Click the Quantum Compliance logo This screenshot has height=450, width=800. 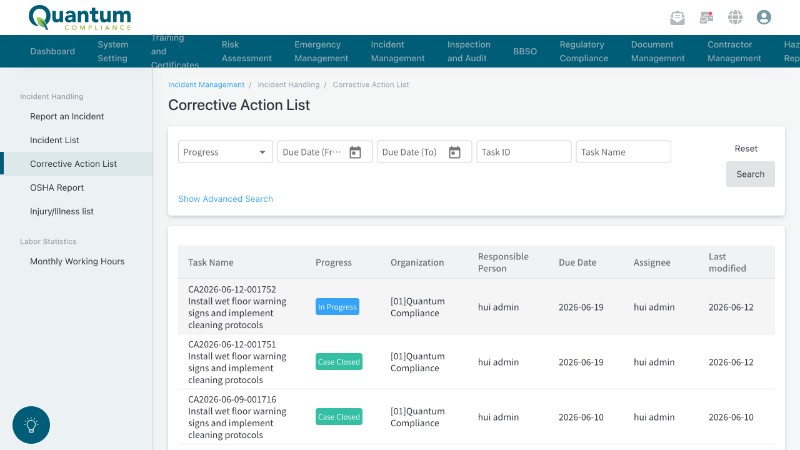pos(80,18)
